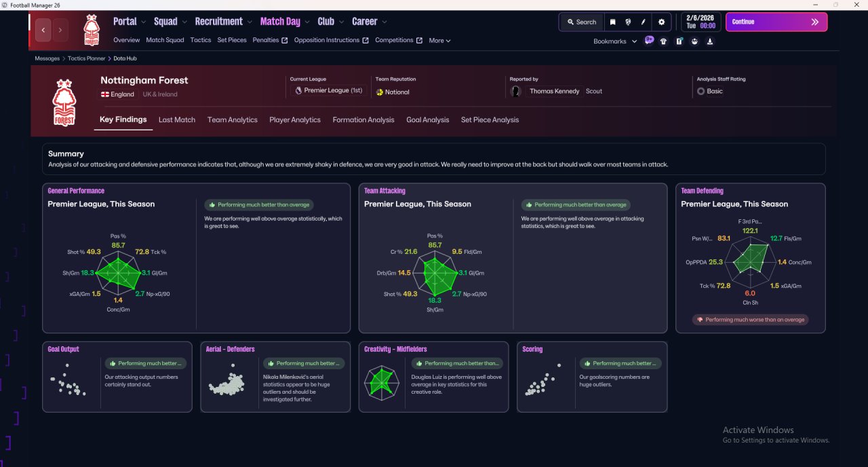Expand the Bookmarks dropdown
Image resolution: width=868 pixels, height=467 pixels.
coord(615,41)
